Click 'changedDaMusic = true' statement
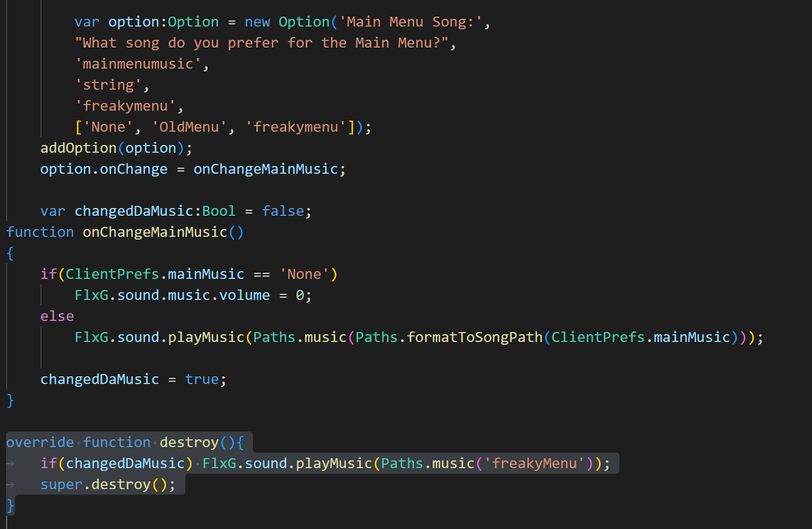This screenshot has height=529, width=812. coord(133,380)
